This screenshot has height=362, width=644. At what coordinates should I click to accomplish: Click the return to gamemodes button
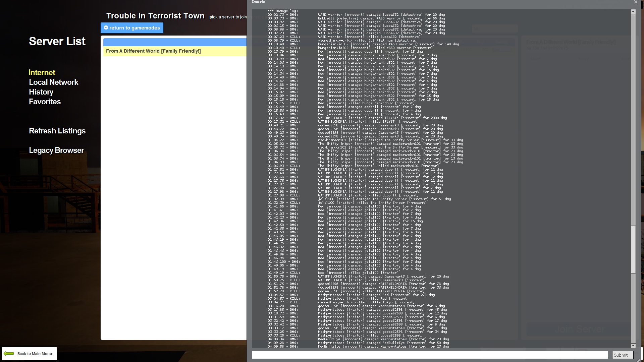point(132,28)
